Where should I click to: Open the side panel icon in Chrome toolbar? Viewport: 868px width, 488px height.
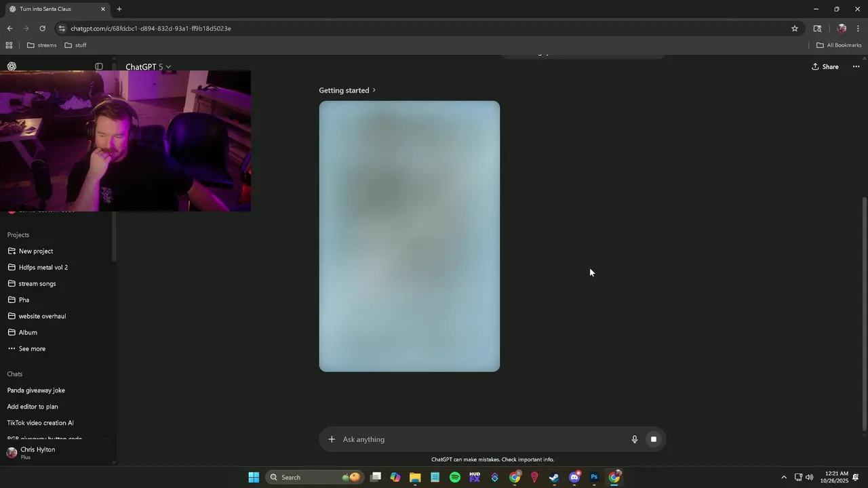(817, 28)
